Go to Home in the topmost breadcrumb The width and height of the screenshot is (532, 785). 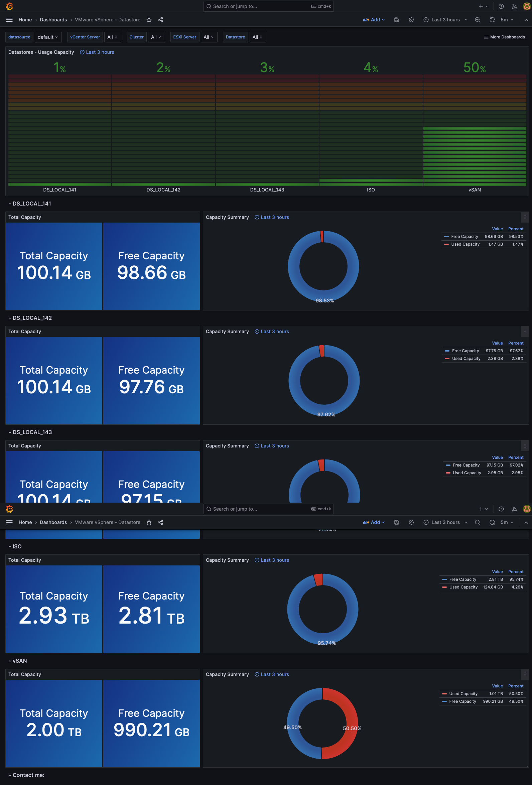pyautogui.click(x=25, y=20)
